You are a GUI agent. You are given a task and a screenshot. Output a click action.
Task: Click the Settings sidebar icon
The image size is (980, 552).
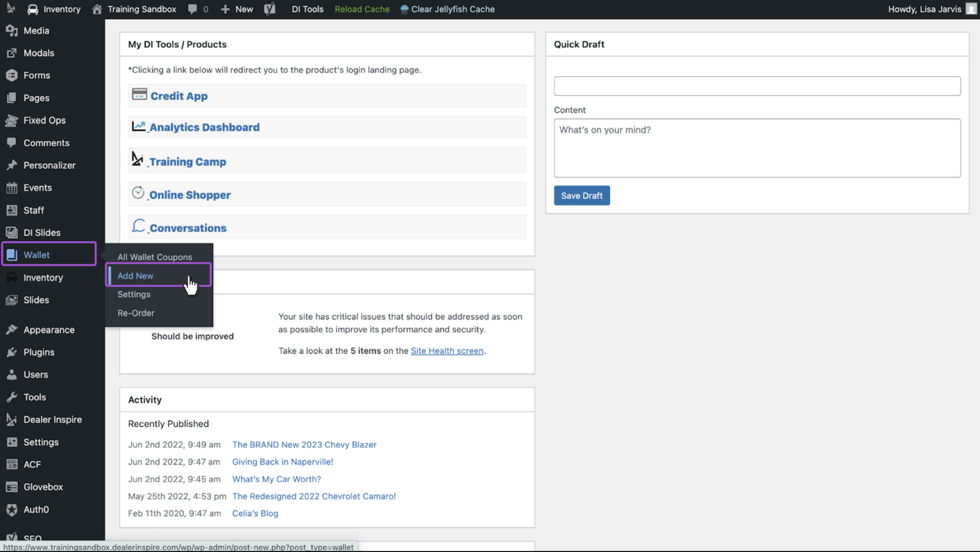tap(12, 442)
